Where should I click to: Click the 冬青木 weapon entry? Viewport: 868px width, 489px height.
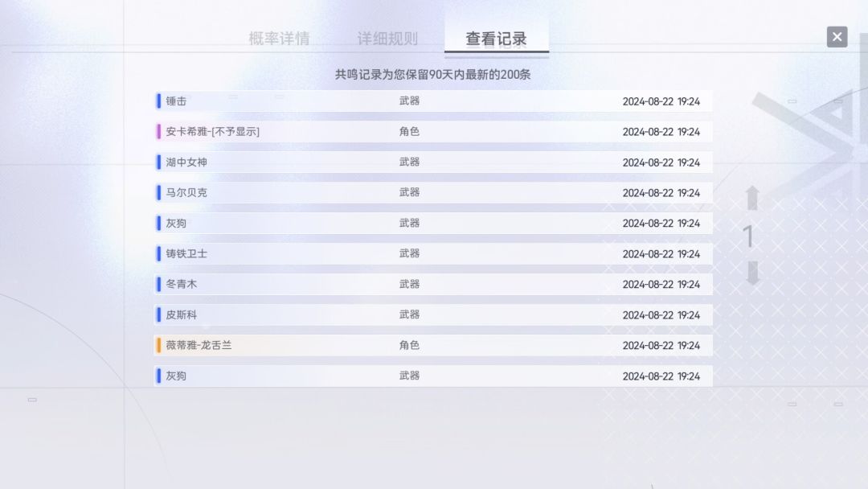(433, 284)
